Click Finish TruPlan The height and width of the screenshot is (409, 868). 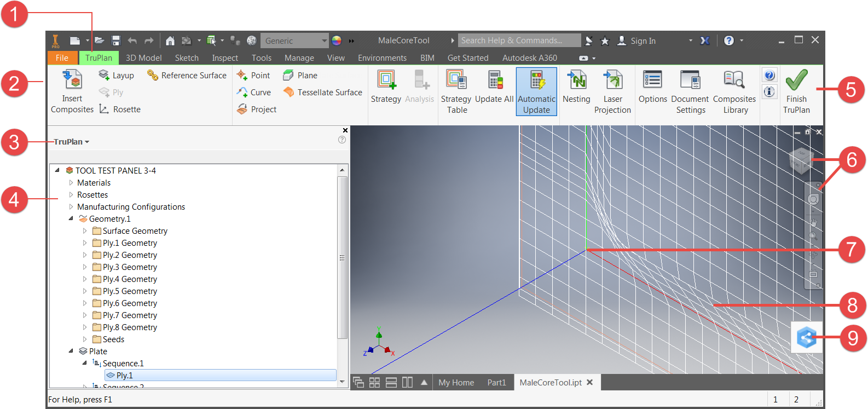click(796, 91)
